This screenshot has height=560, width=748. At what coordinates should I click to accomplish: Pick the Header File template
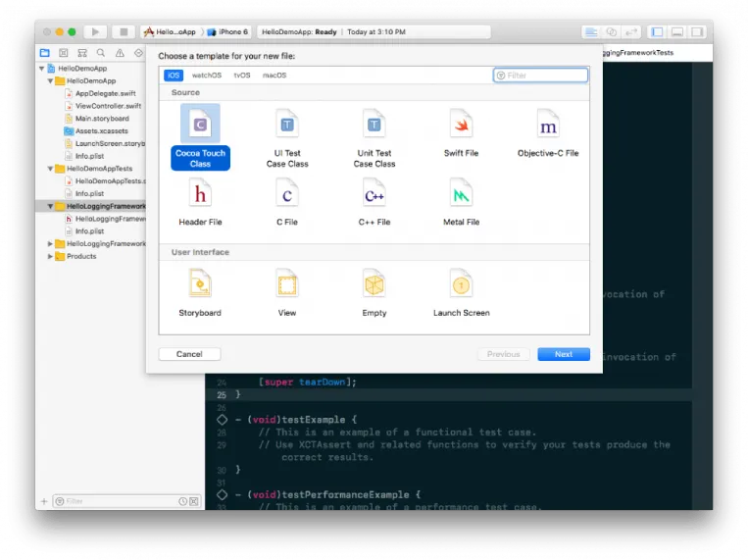pos(200,201)
